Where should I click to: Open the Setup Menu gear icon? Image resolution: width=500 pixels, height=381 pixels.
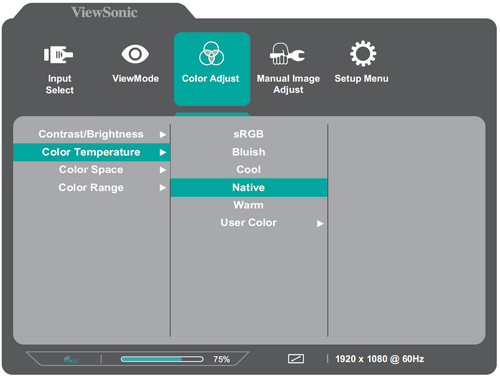(363, 54)
